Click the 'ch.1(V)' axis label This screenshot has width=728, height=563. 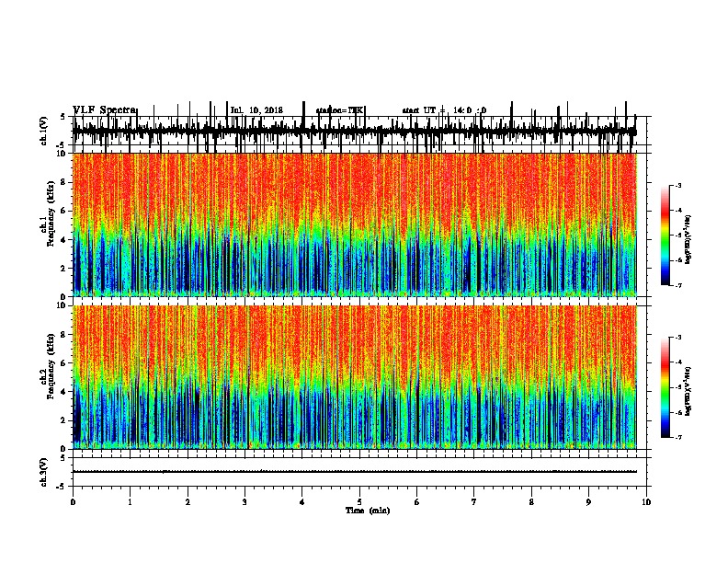44,131
